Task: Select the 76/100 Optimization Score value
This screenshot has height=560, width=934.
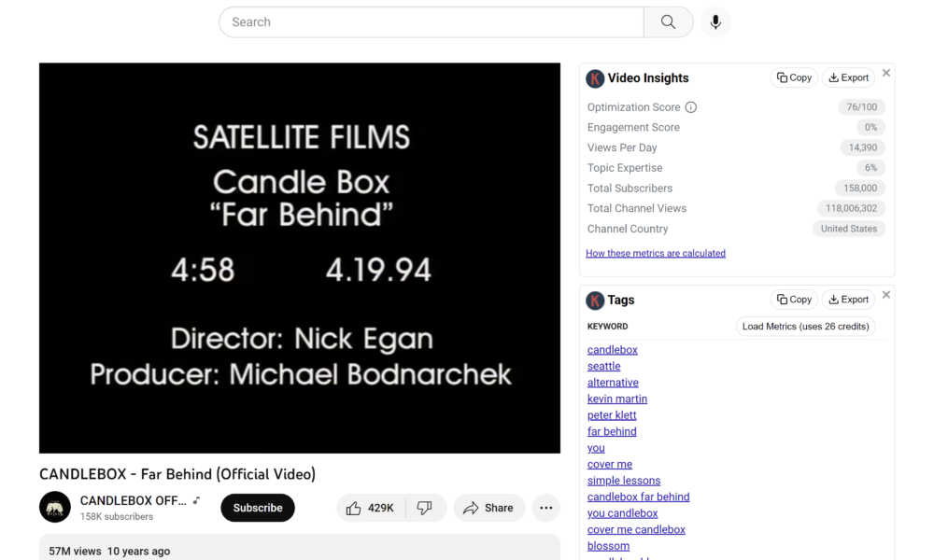Action: point(861,107)
